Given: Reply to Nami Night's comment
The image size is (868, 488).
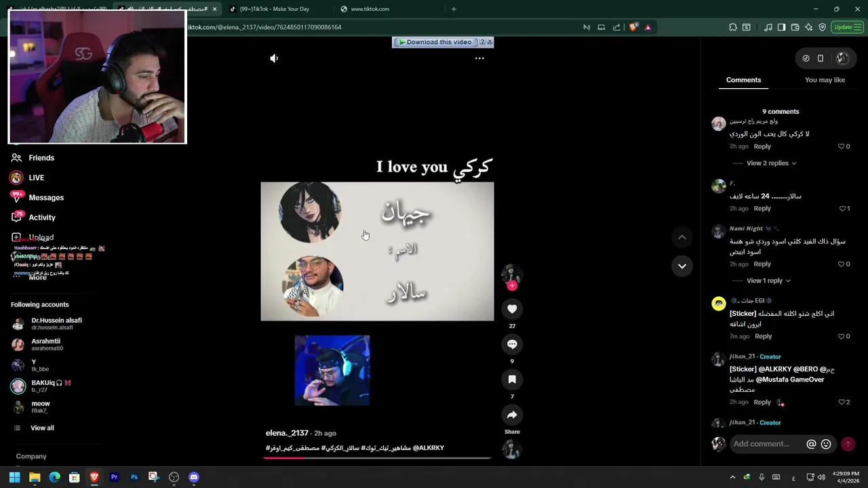Looking at the screenshot, I should coord(762,264).
